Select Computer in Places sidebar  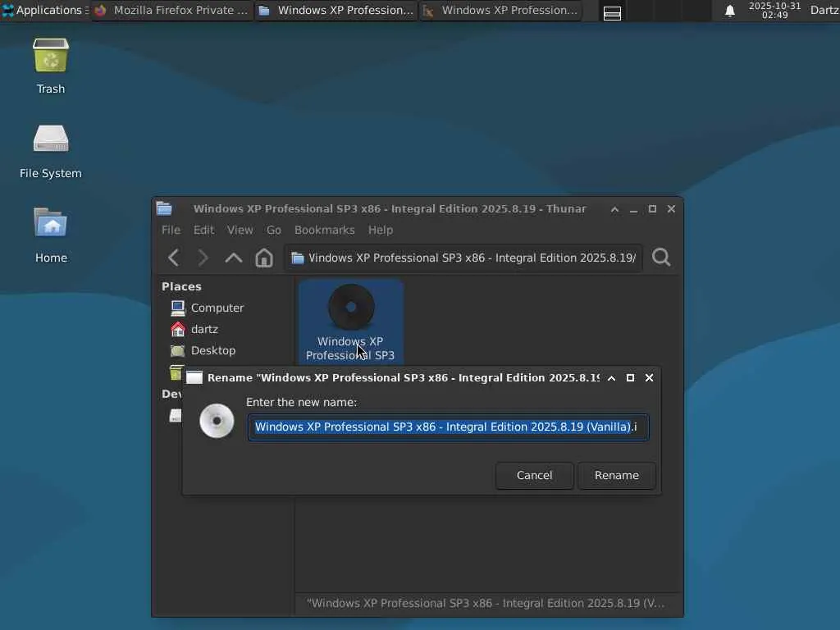[x=207, y=308]
